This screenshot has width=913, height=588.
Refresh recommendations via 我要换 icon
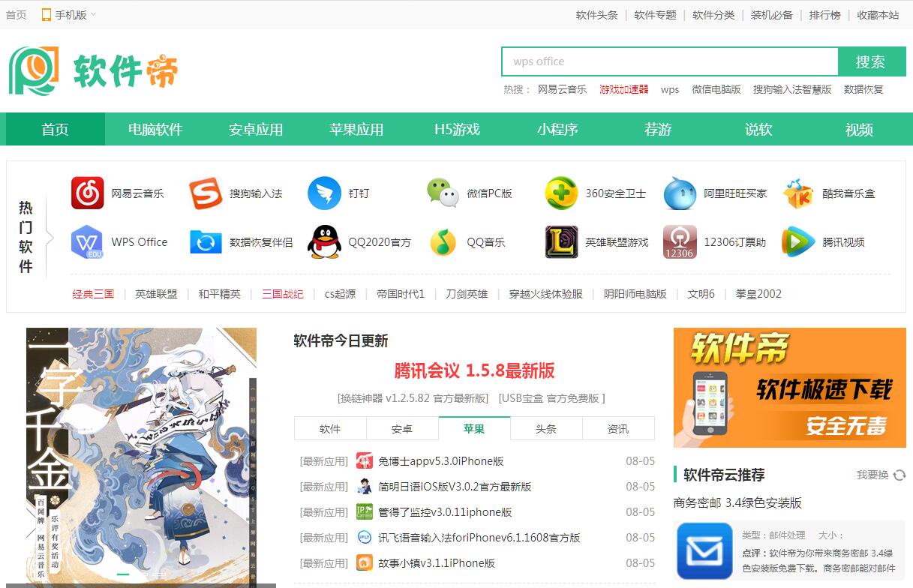click(x=899, y=475)
